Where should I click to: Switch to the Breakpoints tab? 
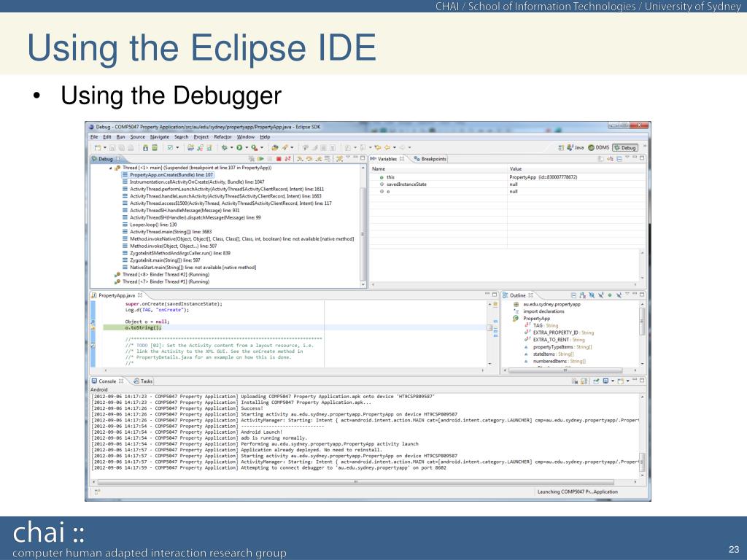coord(430,159)
